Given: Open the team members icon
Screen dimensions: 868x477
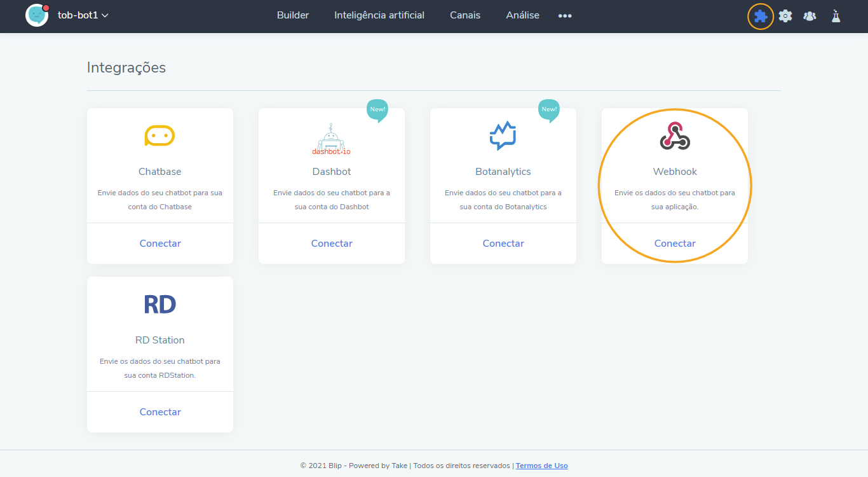Looking at the screenshot, I should pyautogui.click(x=810, y=17).
